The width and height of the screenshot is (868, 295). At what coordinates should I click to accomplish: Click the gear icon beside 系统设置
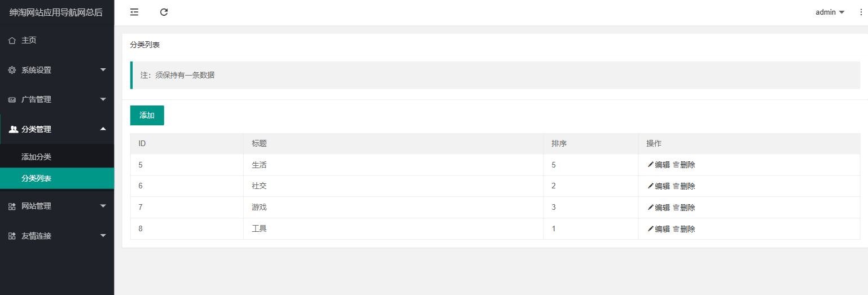(12, 70)
